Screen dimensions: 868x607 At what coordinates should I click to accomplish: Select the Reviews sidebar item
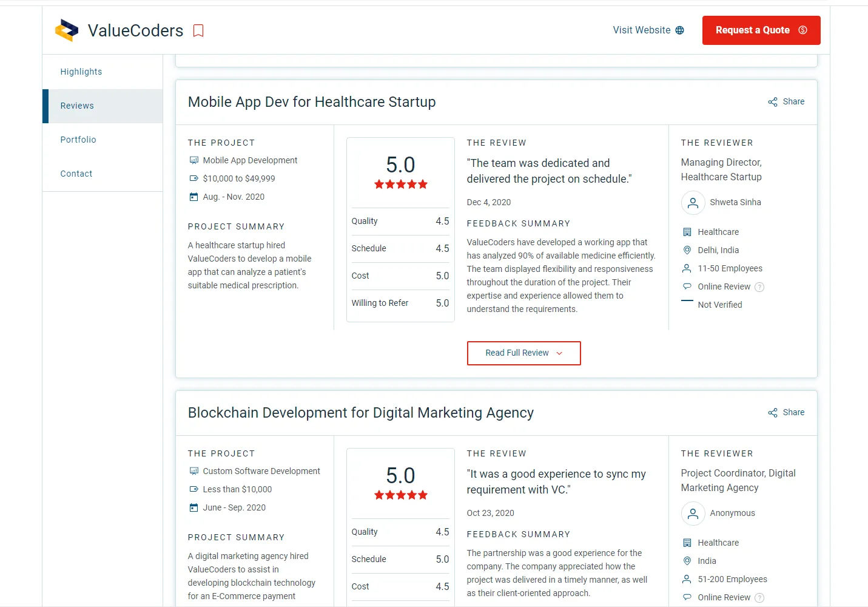103,106
